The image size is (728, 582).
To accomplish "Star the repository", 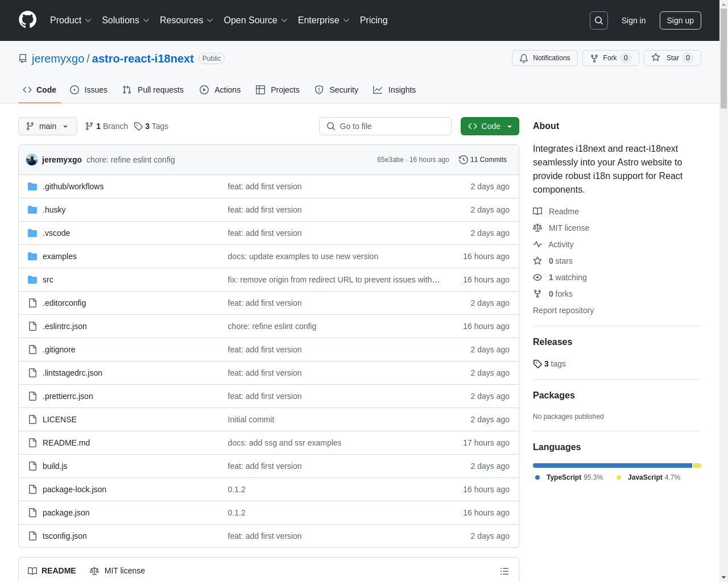I will point(672,58).
